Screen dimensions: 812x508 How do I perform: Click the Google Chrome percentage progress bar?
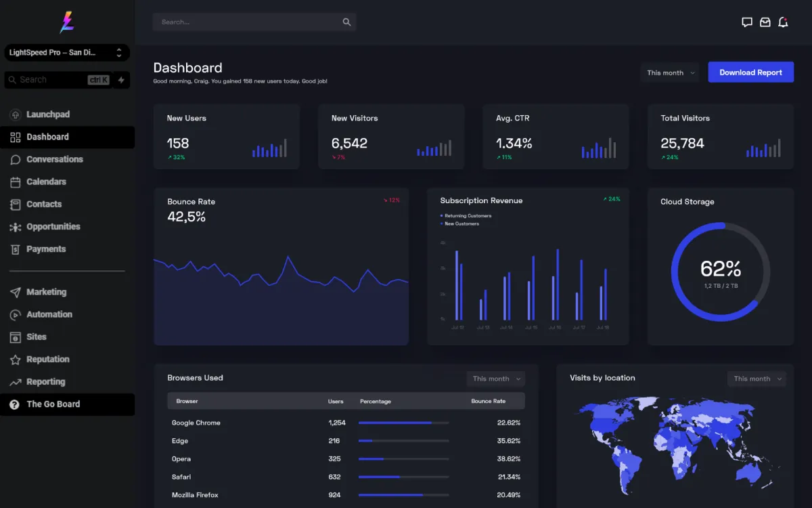pos(403,423)
